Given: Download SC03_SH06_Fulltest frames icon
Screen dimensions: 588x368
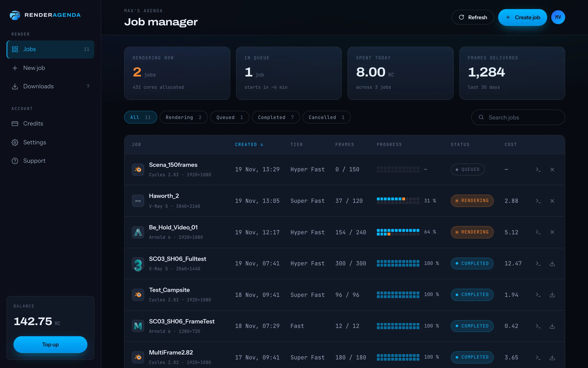Looking at the screenshot, I should tap(552, 263).
